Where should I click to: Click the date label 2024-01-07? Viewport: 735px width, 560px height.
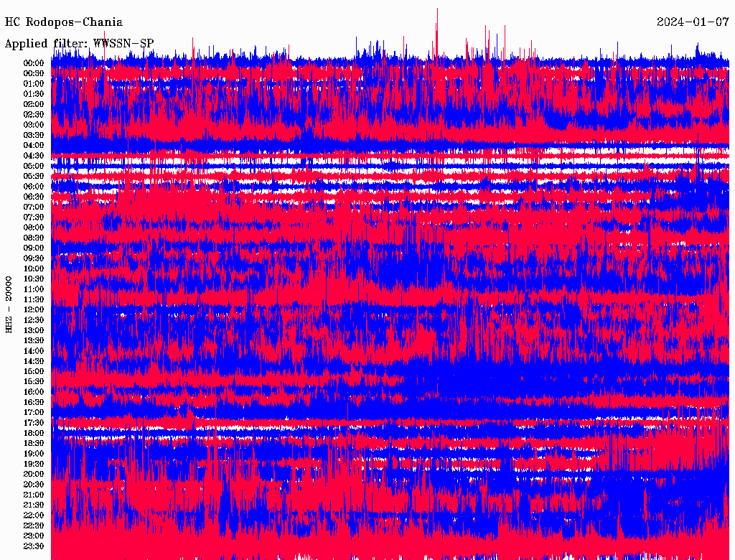click(693, 22)
